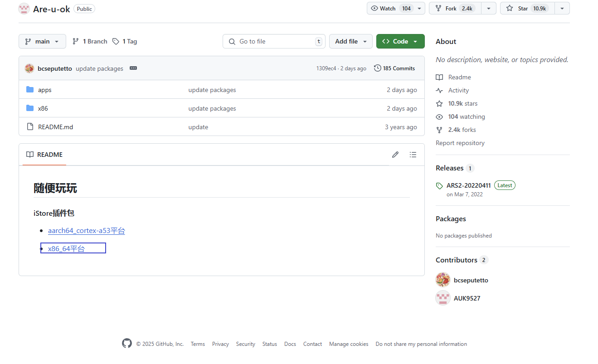Open the Star lists dropdown arrow
Screen dimensions: 598x364
(562, 8)
